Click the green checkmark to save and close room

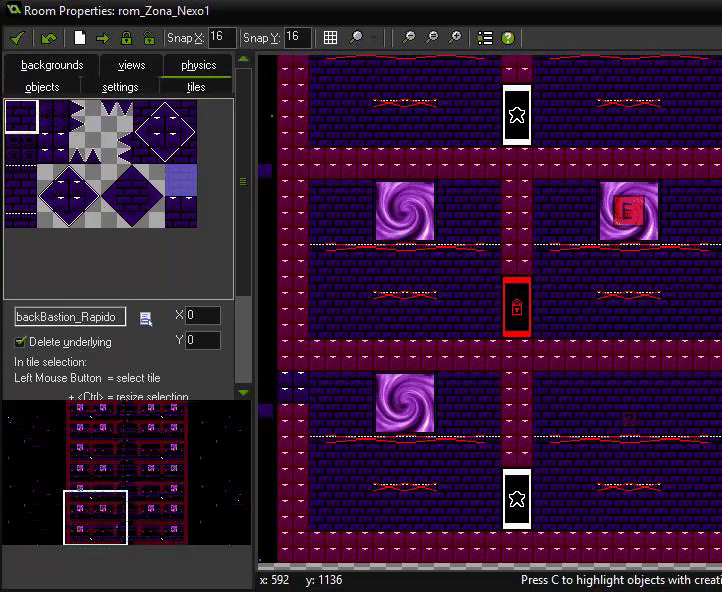pyautogui.click(x=17, y=38)
